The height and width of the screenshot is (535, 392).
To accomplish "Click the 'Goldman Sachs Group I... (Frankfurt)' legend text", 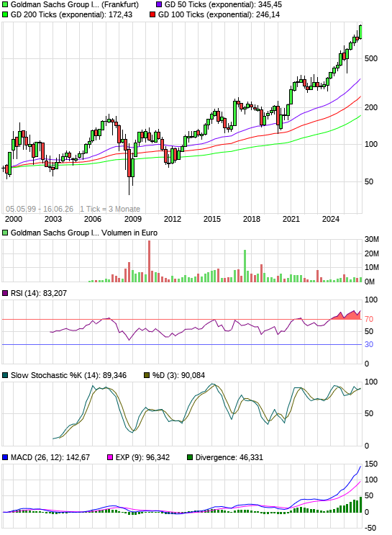I will [x=75, y=5].
